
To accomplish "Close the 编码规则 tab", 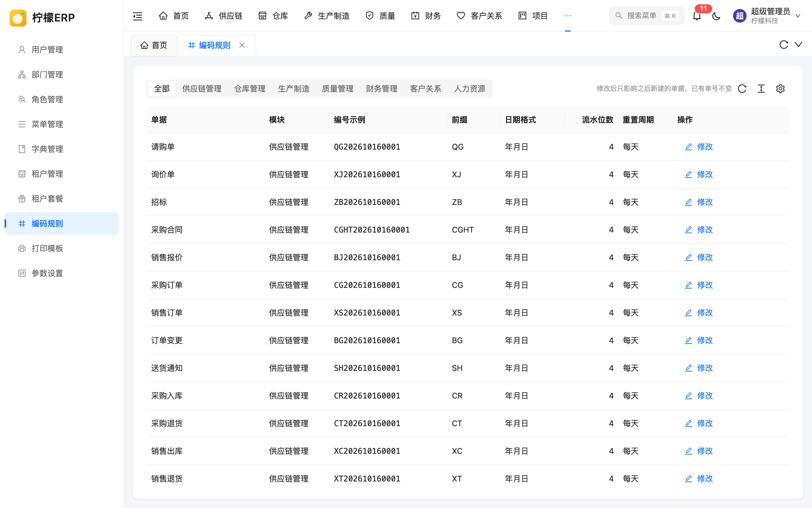I will click(x=242, y=45).
